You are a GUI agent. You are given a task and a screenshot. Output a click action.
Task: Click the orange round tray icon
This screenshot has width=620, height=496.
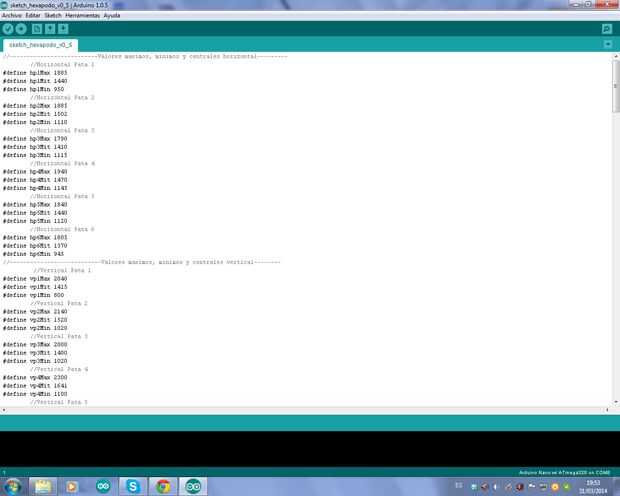555,487
